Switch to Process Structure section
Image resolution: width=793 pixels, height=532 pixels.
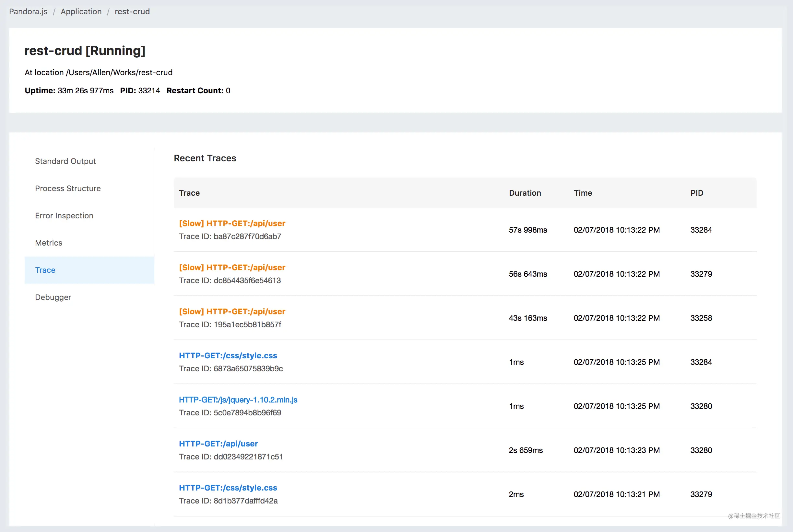pos(68,188)
